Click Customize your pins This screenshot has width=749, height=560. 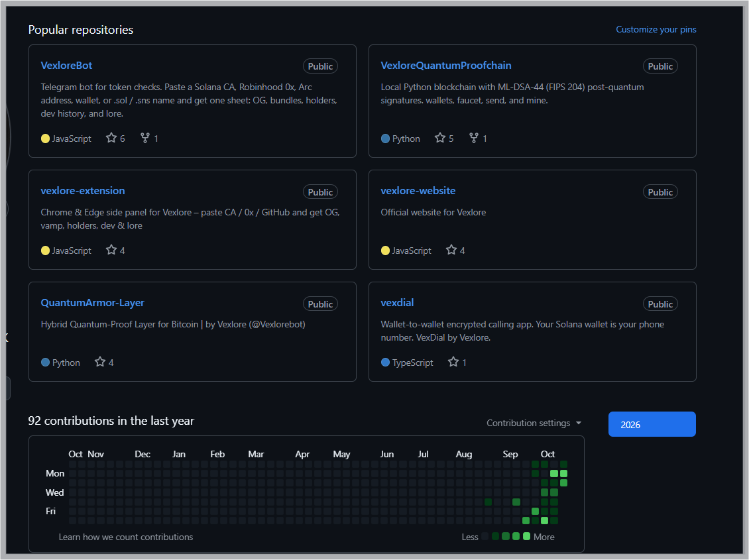pyautogui.click(x=656, y=30)
